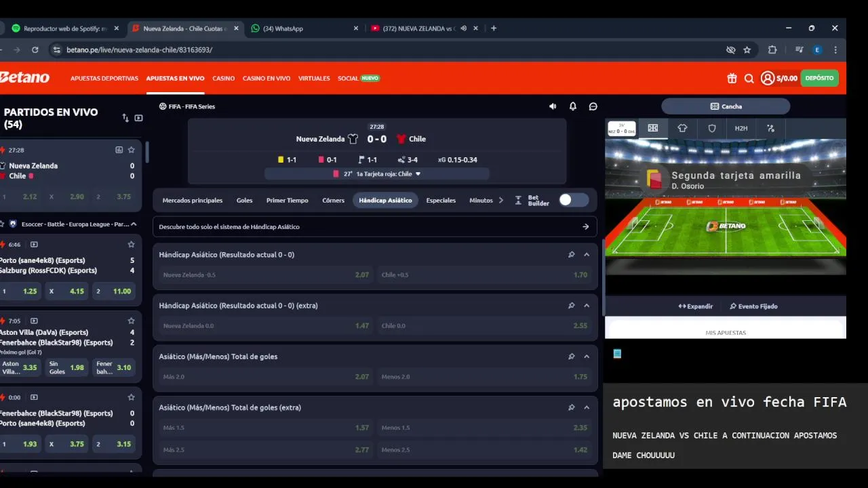The image size is (868, 488).
Task: Click the live streaming filter icon
Action: coord(139,118)
